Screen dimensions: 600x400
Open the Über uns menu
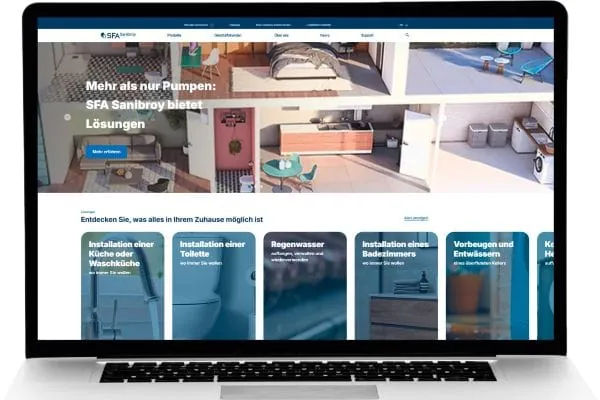(281, 35)
